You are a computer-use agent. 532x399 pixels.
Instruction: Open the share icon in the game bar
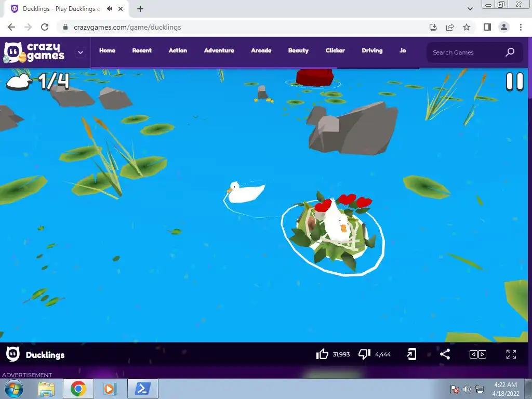click(x=445, y=354)
